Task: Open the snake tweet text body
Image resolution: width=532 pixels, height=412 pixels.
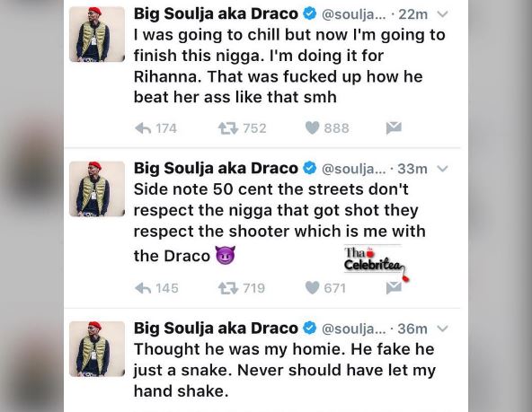Action: coord(284,370)
